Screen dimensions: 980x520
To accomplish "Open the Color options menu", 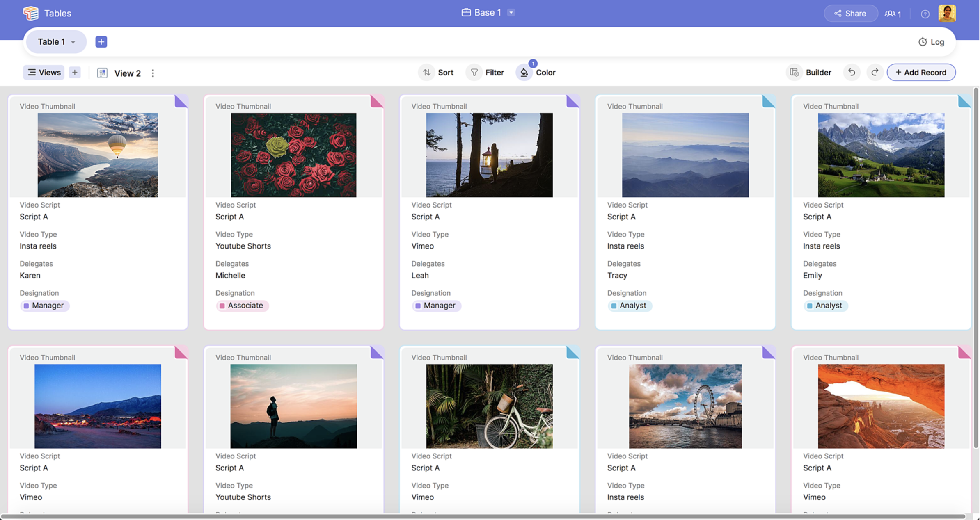I will click(x=536, y=73).
